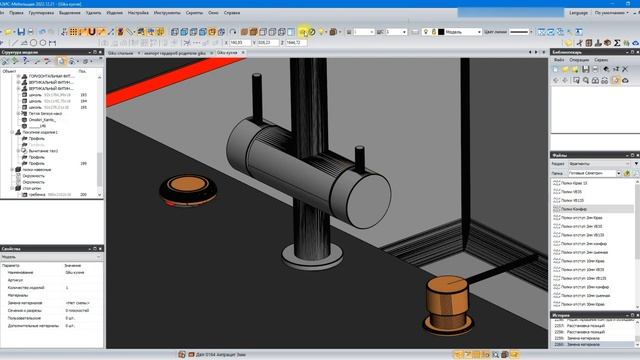This screenshot has width=640, height=360.
Task: Select the Полки Конфир list item
Action: 593,209
